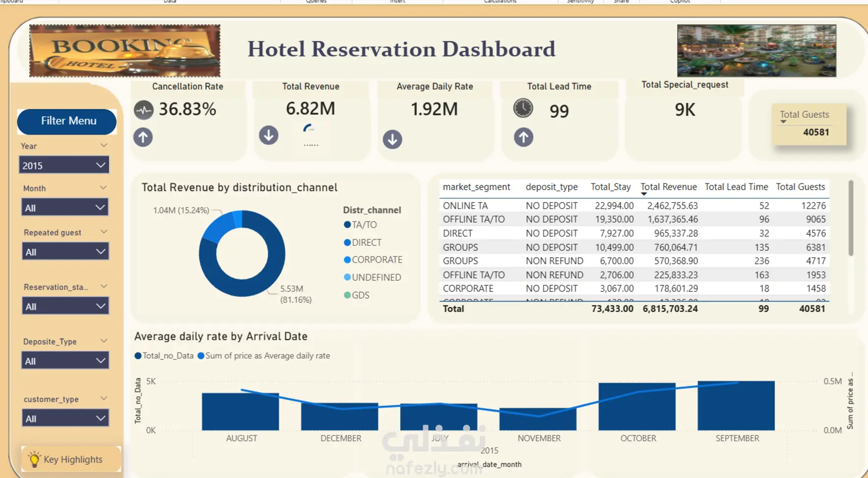This screenshot has width=868, height=478.
Task: Sort table by Total Guests header
Action: pos(800,187)
